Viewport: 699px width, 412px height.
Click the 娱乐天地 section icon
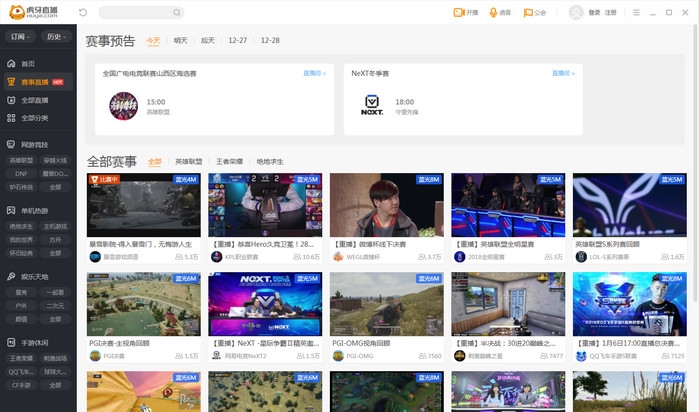pos(11,276)
